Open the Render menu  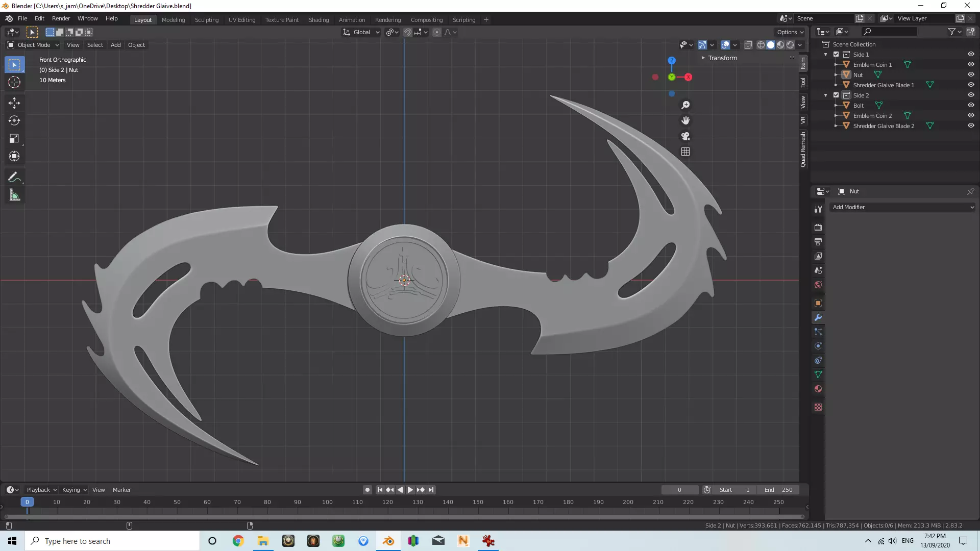[61, 18]
